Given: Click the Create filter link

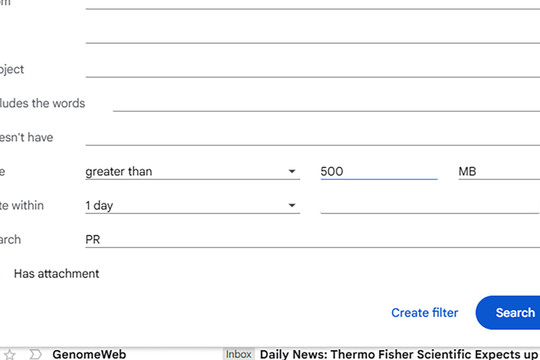Looking at the screenshot, I should coord(424,313).
